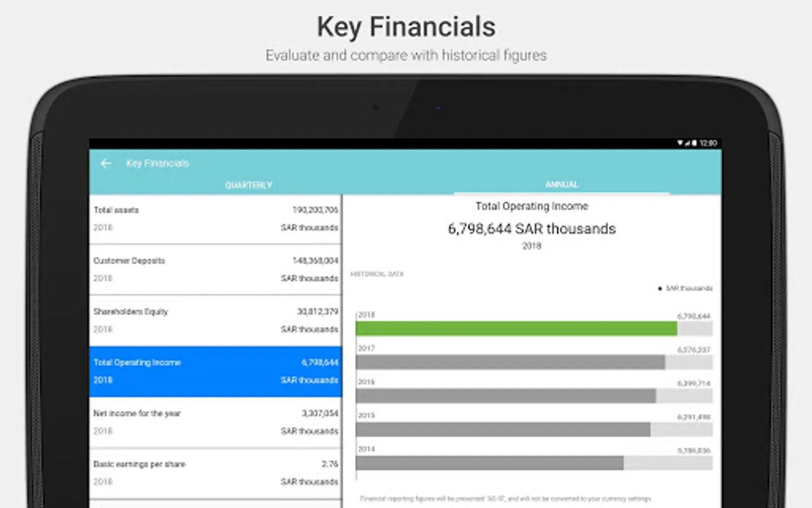Click the Total Operating Income chart title
The width and height of the screenshot is (812, 508).
tap(532, 206)
